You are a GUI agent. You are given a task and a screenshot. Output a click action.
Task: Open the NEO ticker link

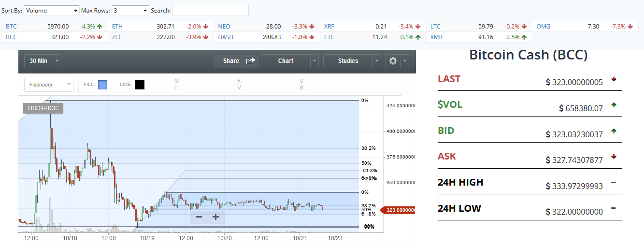click(224, 27)
